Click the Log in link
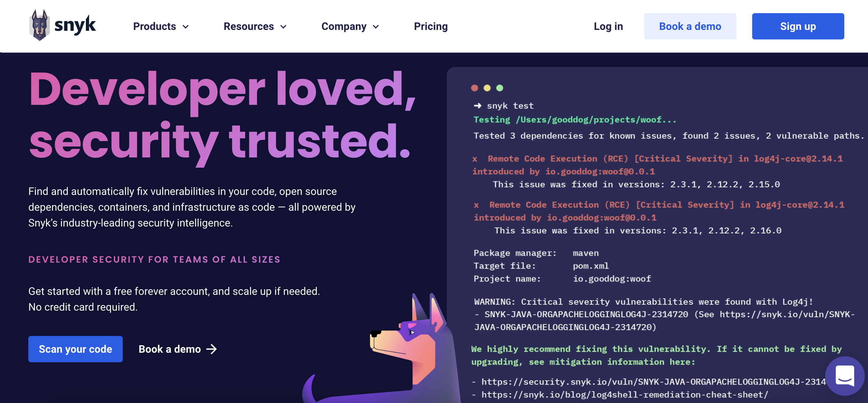The height and width of the screenshot is (403, 868). pos(608,26)
